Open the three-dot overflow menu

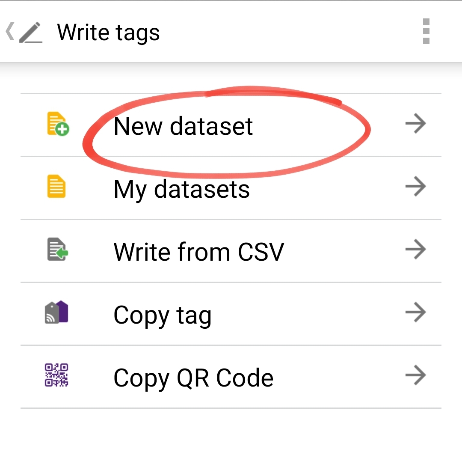click(426, 31)
